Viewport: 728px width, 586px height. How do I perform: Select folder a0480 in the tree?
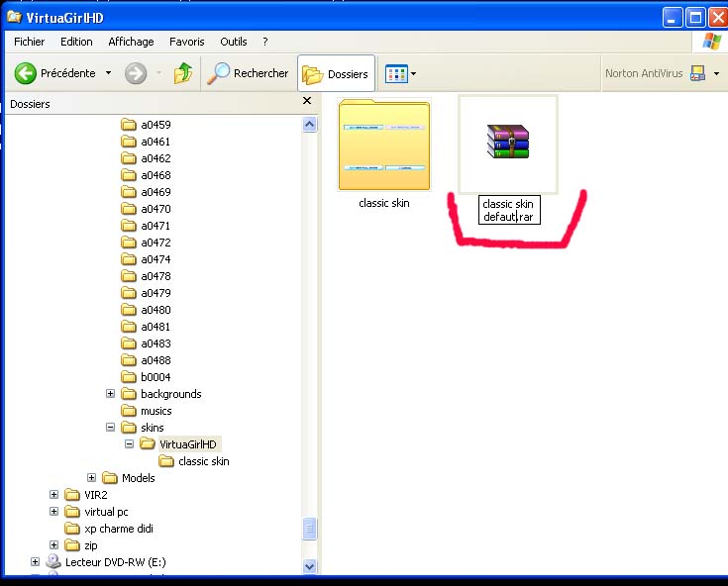pos(147,310)
